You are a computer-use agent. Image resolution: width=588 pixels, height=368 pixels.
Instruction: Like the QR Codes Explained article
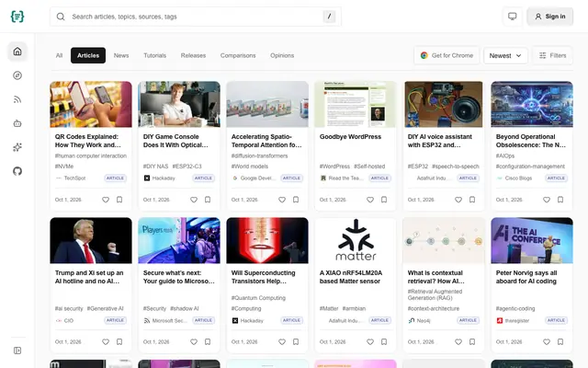[x=106, y=200]
